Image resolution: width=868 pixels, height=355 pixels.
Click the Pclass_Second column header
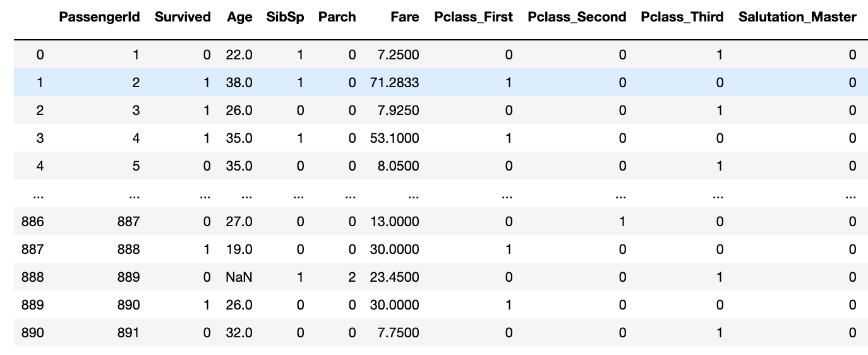(577, 17)
